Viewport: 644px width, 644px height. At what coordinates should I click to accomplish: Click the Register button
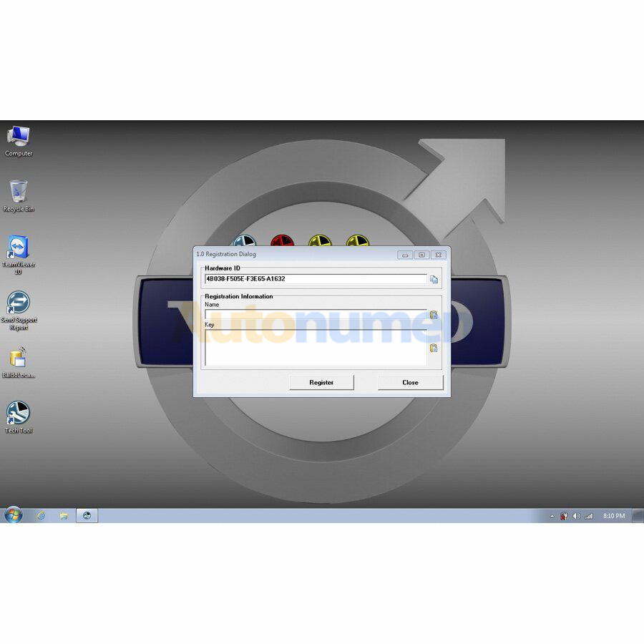321,382
